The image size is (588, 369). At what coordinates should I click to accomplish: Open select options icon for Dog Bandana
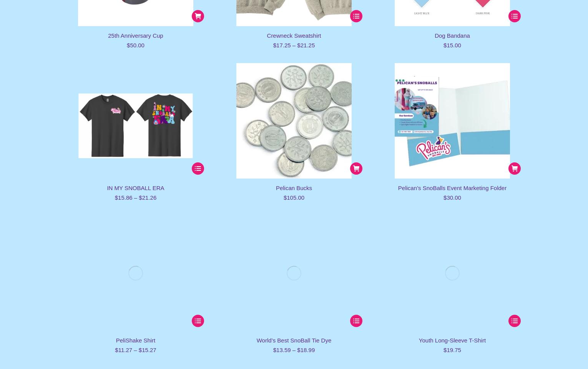point(515,16)
